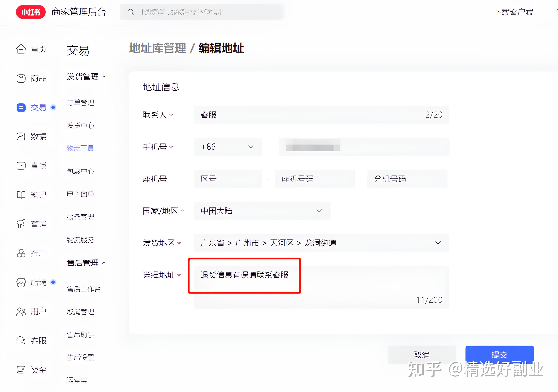This screenshot has width=558, height=392.
Task: Click the 商品 sidebar label
Action: [x=38, y=78]
